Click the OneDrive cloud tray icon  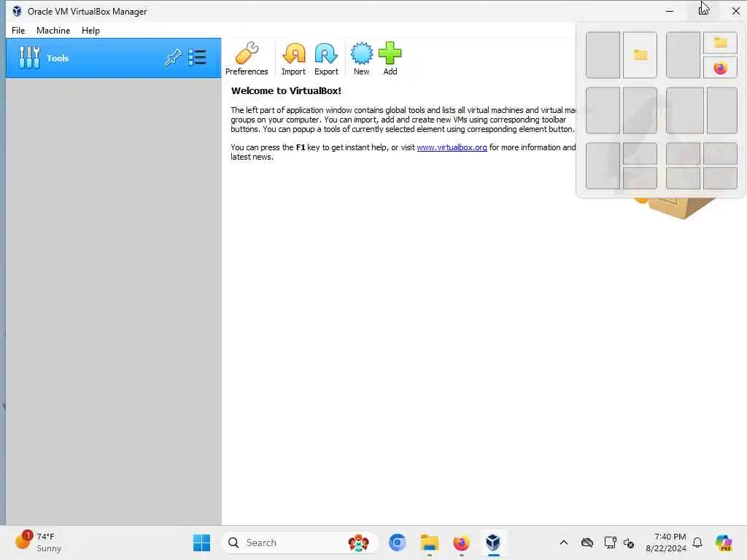click(587, 542)
